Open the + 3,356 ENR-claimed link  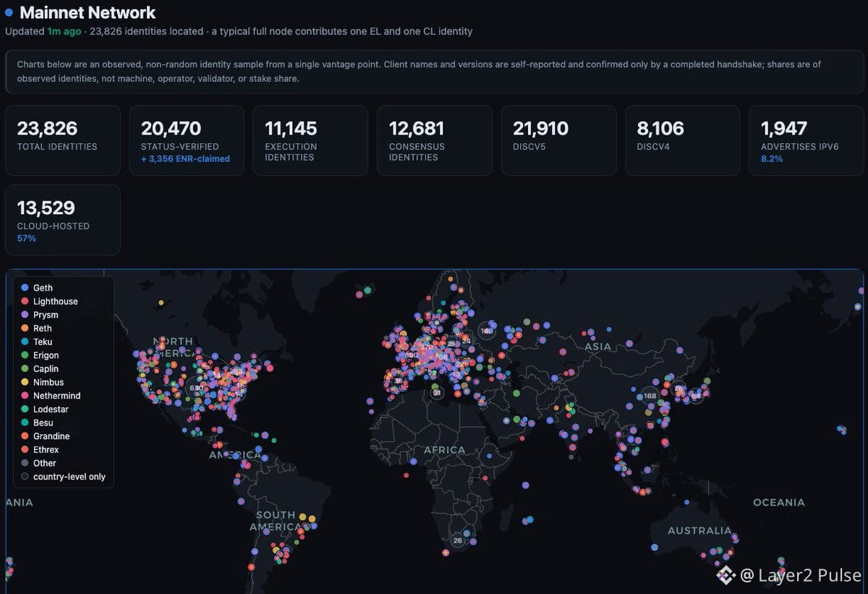pos(185,158)
